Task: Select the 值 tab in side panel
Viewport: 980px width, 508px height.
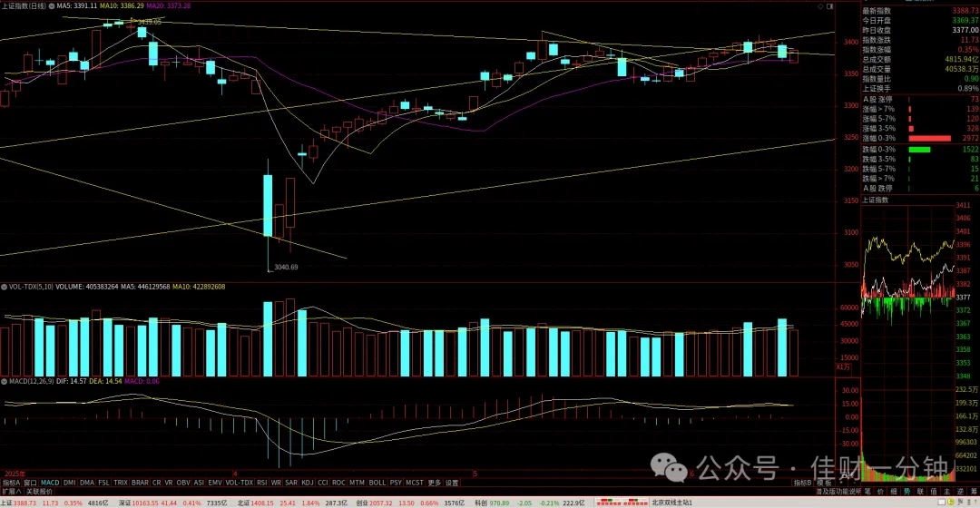Action: [x=934, y=492]
